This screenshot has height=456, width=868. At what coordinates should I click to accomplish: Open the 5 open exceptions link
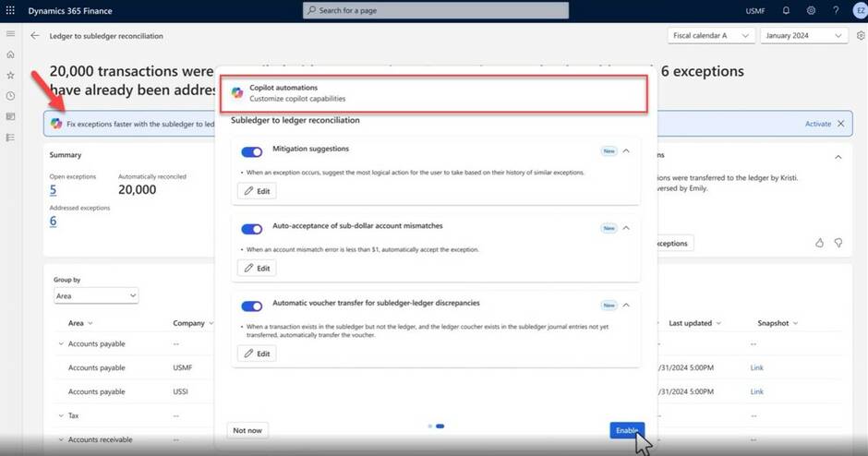click(53, 190)
